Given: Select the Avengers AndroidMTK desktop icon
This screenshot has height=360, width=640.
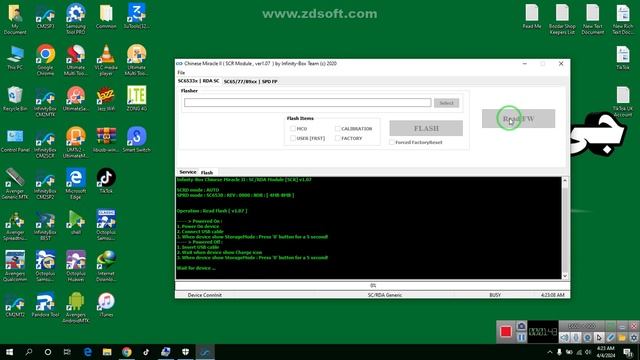Looking at the screenshot, I should pyautogui.click(x=76, y=307).
